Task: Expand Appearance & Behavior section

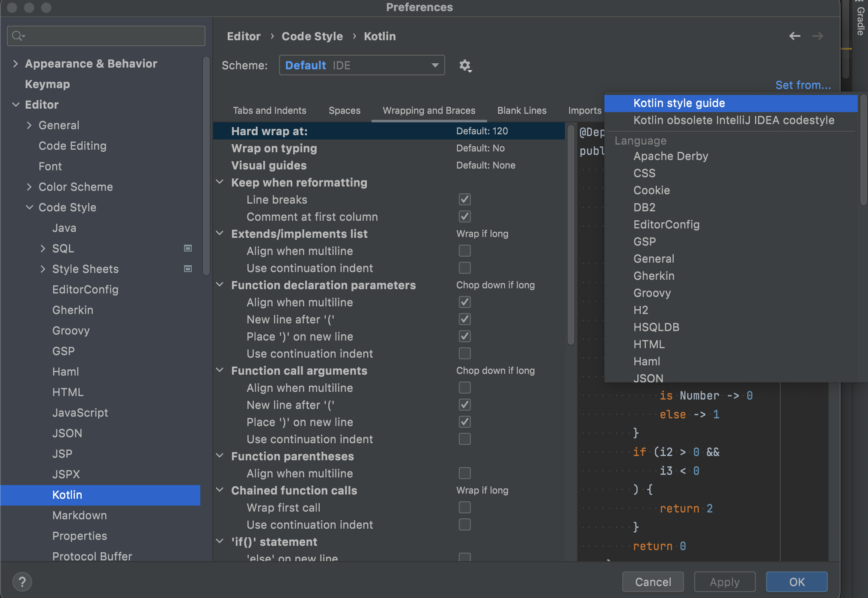Action: pos(16,64)
